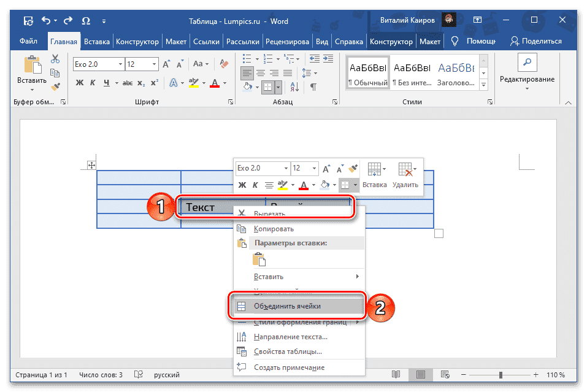Enable center text alignment
This screenshot has width=587, height=392.
[x=261, y=72]
